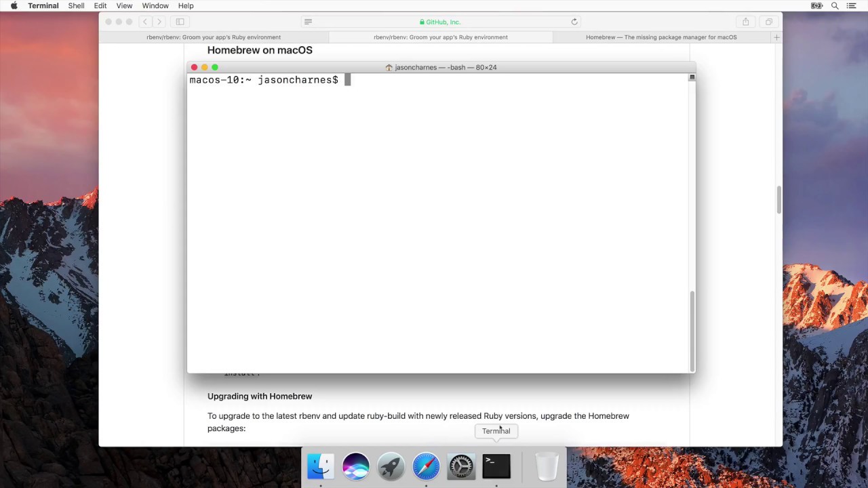
Task: Open the View menu
Action: [x=124, y=5]
